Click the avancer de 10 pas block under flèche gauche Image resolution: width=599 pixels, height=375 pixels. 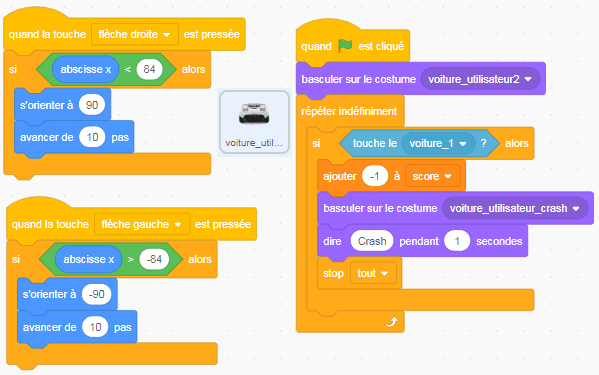tap(77, 327)
